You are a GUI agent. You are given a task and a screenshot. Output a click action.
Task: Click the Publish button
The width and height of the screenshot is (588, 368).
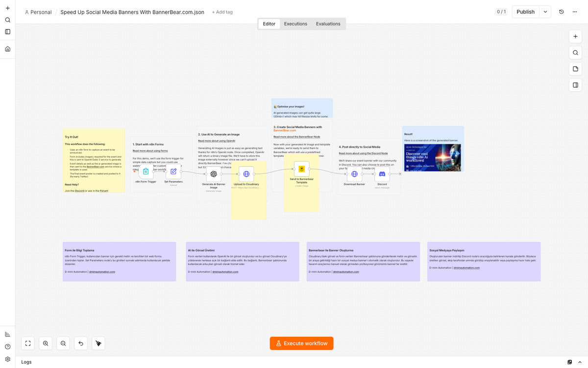525,12
